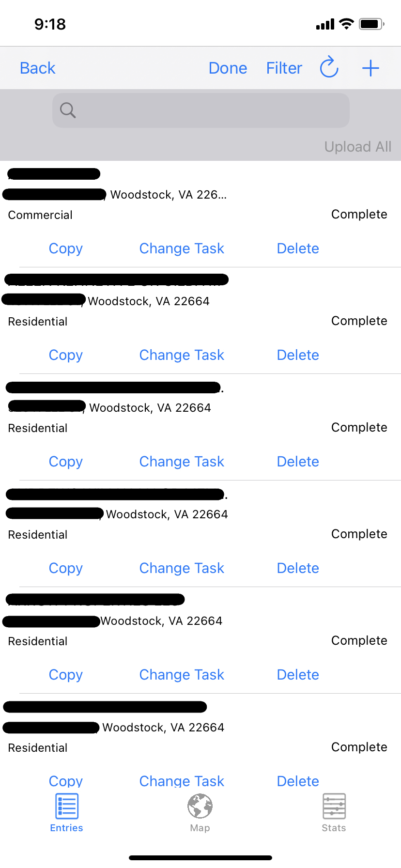Tap Change Task on the last entry
Viewport: 401px width, 868px height.
point(181,781)
